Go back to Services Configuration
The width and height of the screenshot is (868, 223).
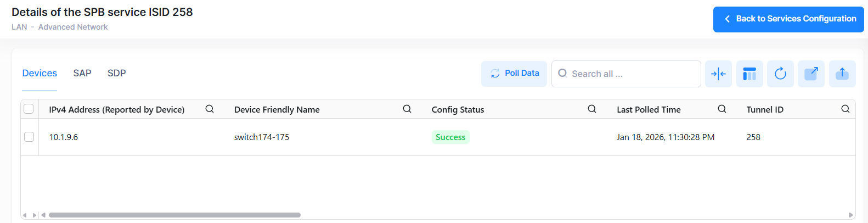tap(788, 19)
